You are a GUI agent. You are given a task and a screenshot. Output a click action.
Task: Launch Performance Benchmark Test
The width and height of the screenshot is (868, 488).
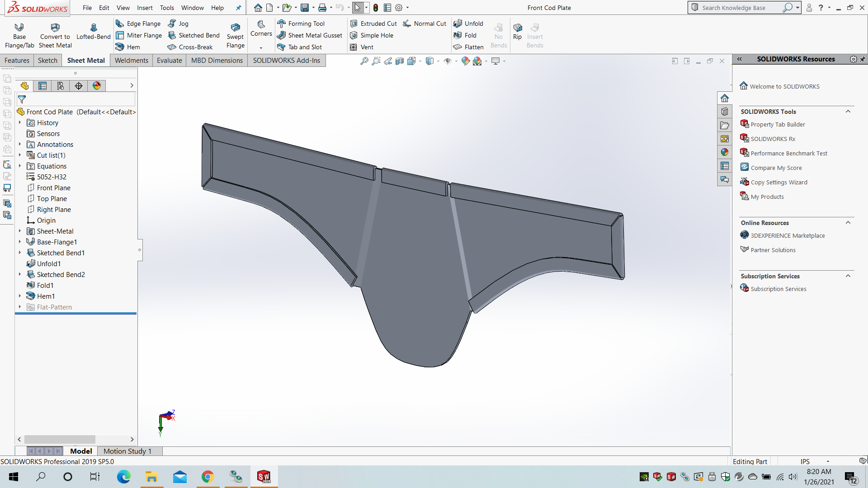tap(783, 153)
